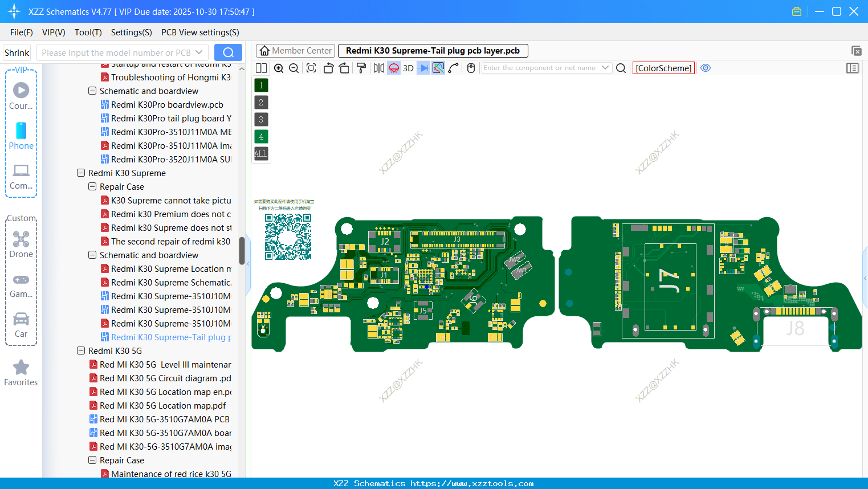
Task: Open PCB View settings(S) menu
Action: 201,32
